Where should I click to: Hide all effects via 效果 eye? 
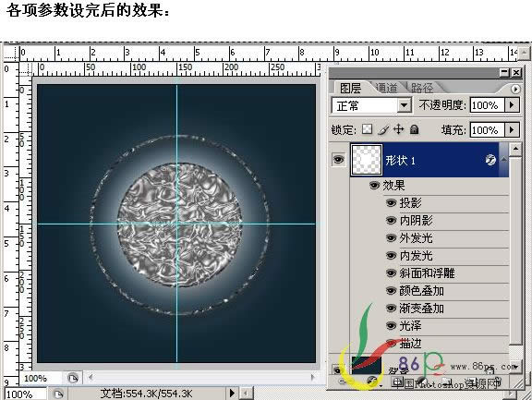[375, 186]
